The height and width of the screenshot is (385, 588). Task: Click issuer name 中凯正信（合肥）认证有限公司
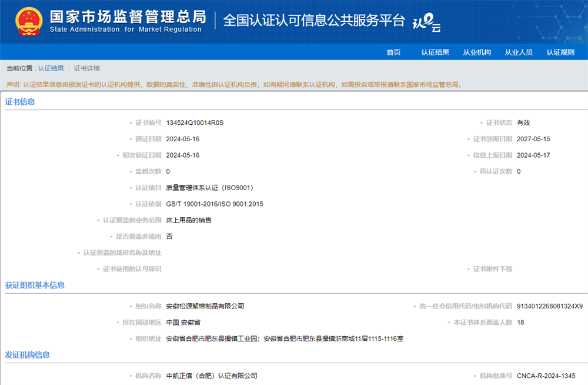[212, 376]
